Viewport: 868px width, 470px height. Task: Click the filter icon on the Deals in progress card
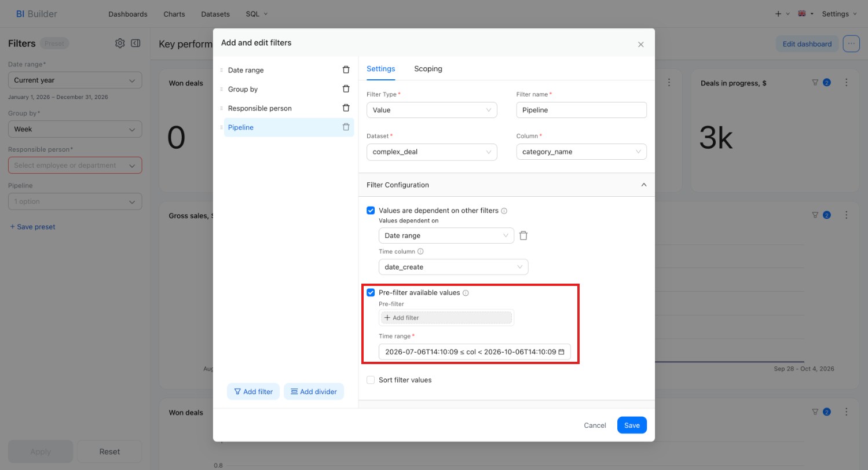[815, 83]
